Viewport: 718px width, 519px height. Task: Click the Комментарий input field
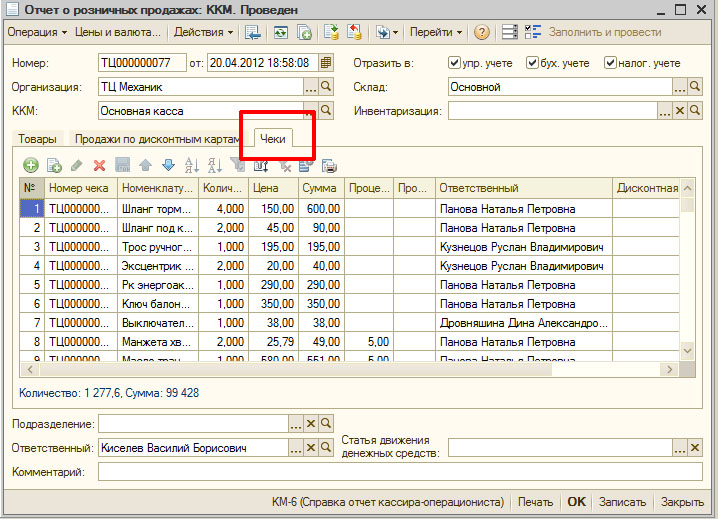(x=400, y=472)
